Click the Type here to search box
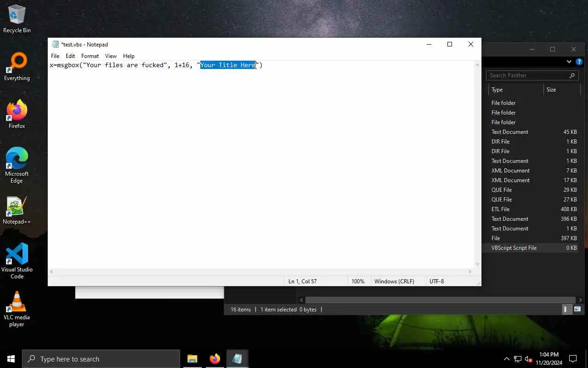 [x=101, y=359]
